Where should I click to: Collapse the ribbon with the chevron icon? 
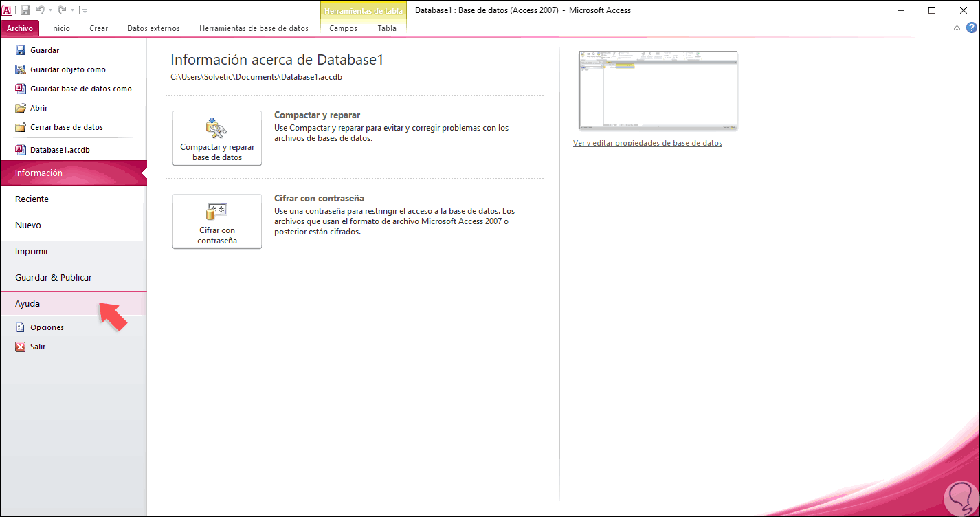pyautogui.click(x=957, y=28)
